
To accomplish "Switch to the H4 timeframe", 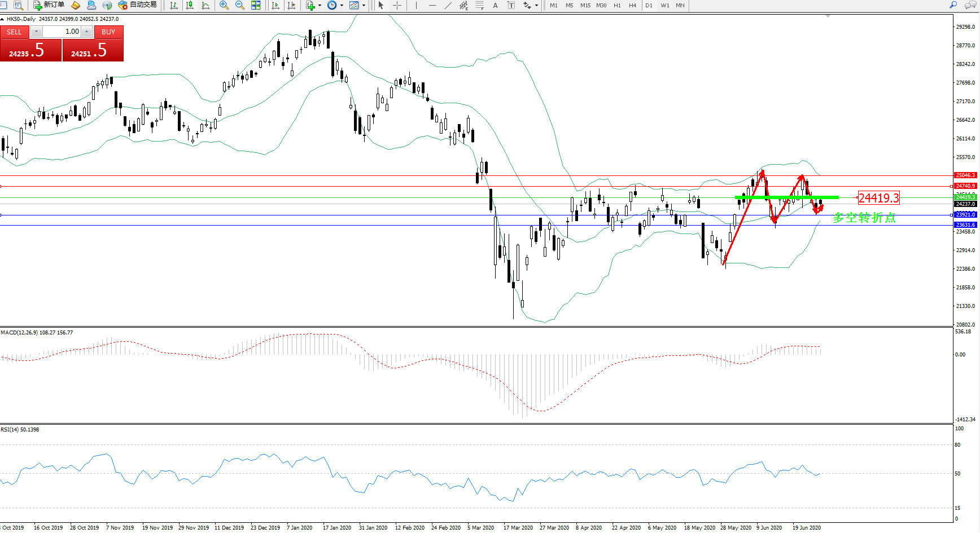I will click(632, 5).
